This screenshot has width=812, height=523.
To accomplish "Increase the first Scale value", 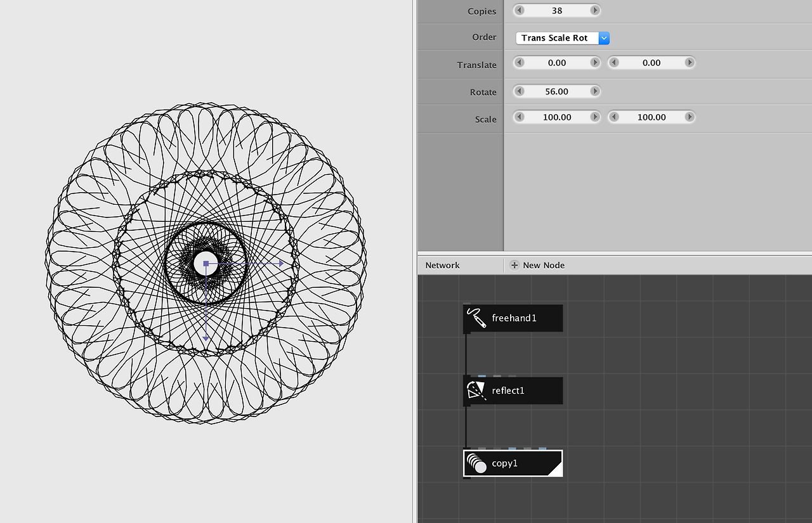I will coord(594,117).
